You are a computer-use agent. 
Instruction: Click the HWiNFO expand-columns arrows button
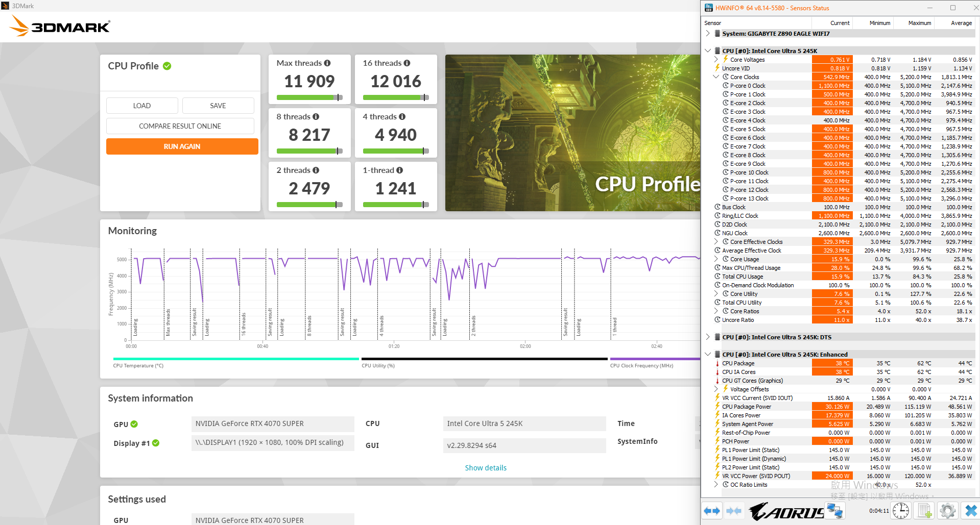pos(712,511)
